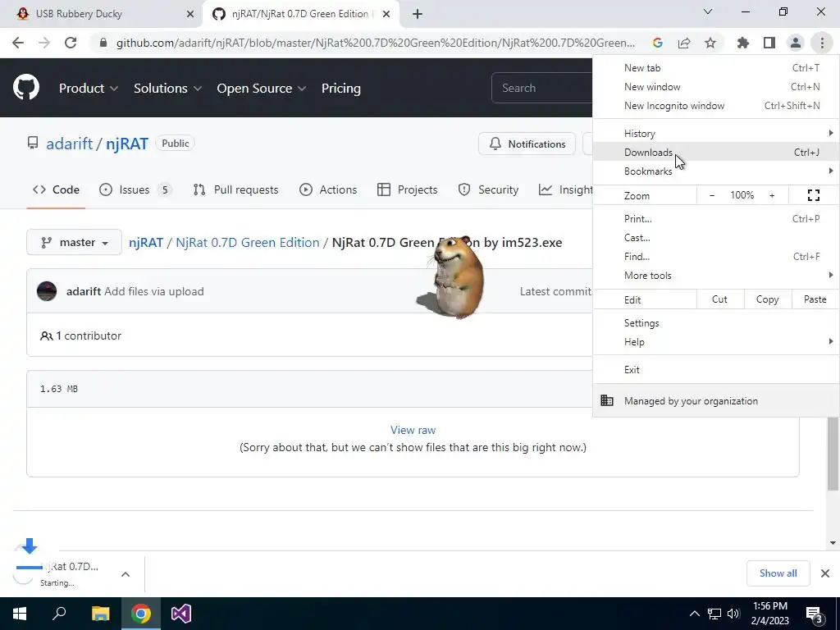Viewport: 840px width, 630px height.
Task: Open the notification center icon
Action: 815,614
